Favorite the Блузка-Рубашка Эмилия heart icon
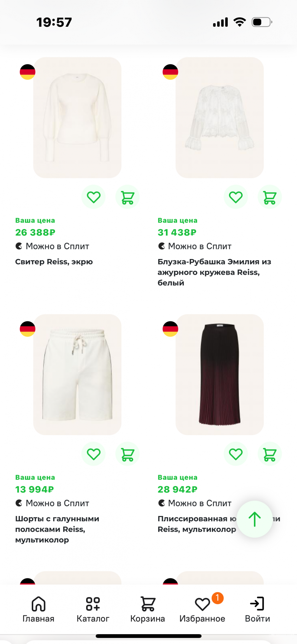Screen dimensions: 297x644 tap(236, 197)
